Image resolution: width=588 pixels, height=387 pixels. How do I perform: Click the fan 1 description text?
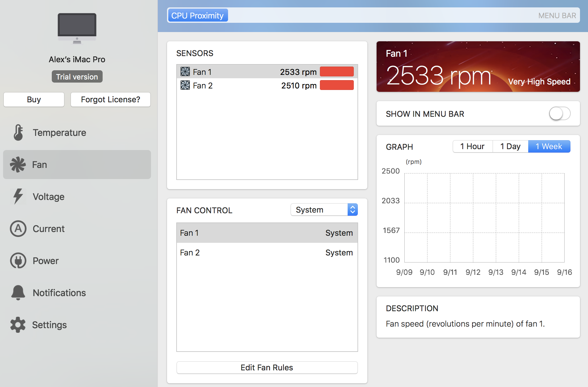pyautogui.click(x=465, y=324)
